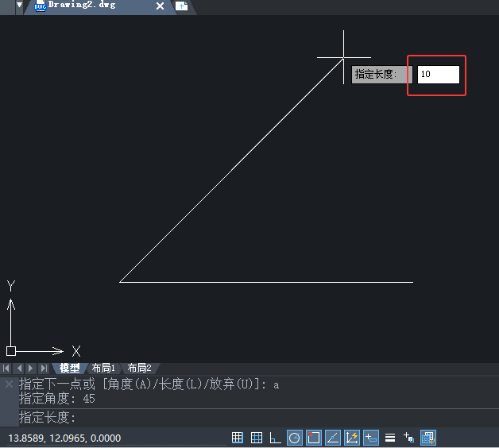Click the selection cycling icon
Screen dimensions: 499x448
coord(409,438)
